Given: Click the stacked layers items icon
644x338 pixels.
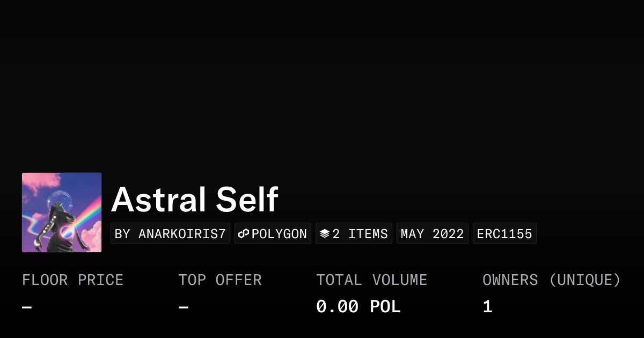Looking at the screenshot, I should [x=324, y=234].
